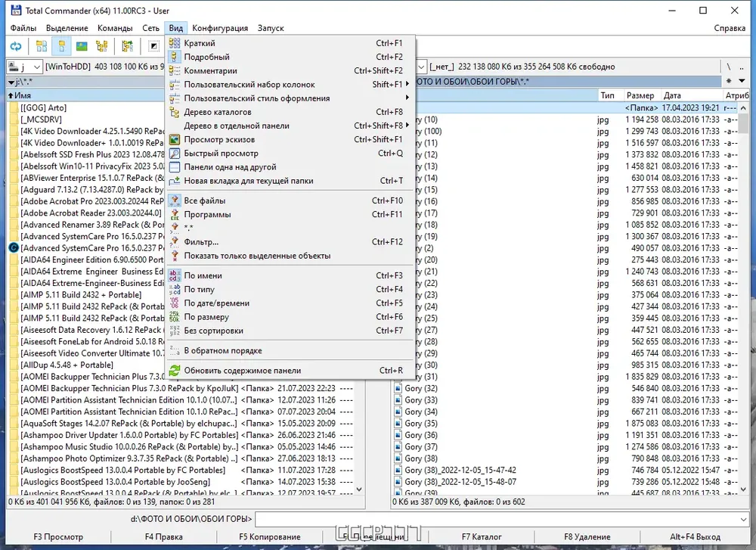The height and width of the screenshot is (550, 756).
Task: Select the brief view toolbar icon
Action: click(x=42, y=46)
